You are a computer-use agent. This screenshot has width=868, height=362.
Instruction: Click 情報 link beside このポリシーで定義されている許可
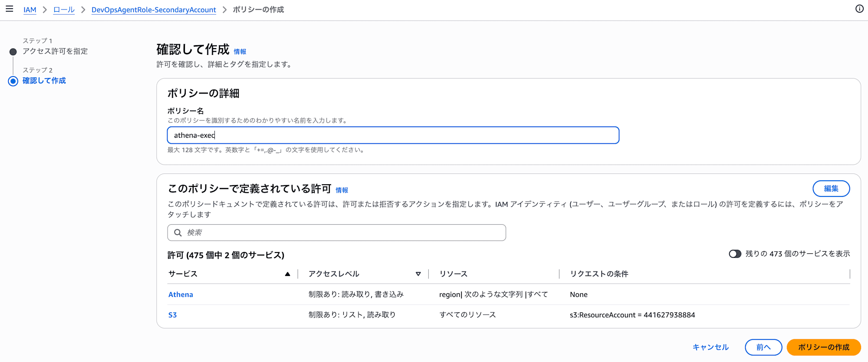[x=342, y=190]
